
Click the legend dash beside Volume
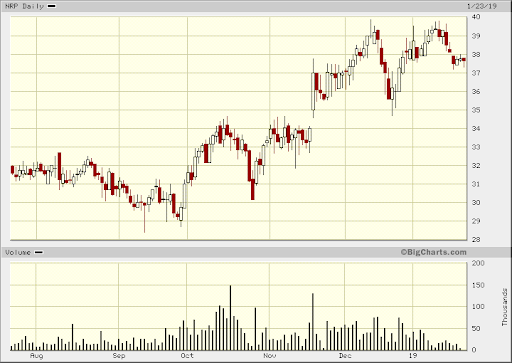point(39,252)
